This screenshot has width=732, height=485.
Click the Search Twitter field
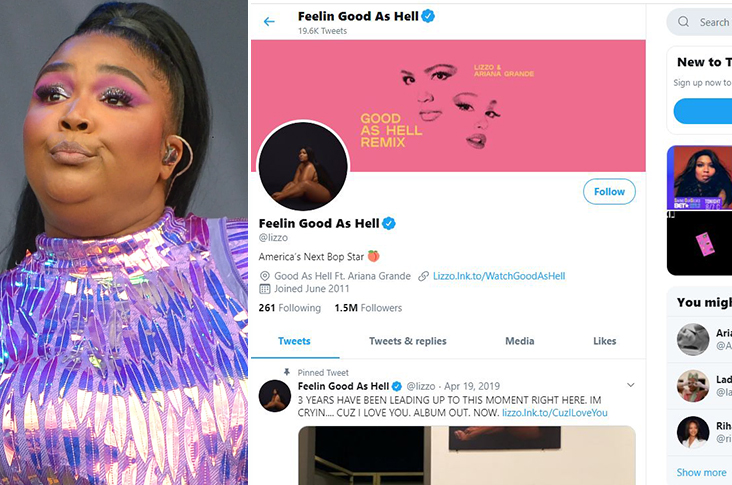699,21
